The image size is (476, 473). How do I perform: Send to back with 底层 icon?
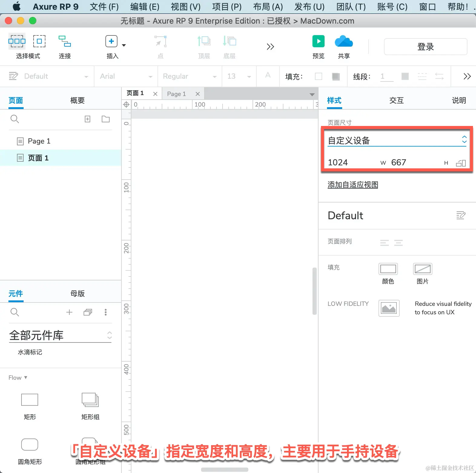tap(230, 41)
